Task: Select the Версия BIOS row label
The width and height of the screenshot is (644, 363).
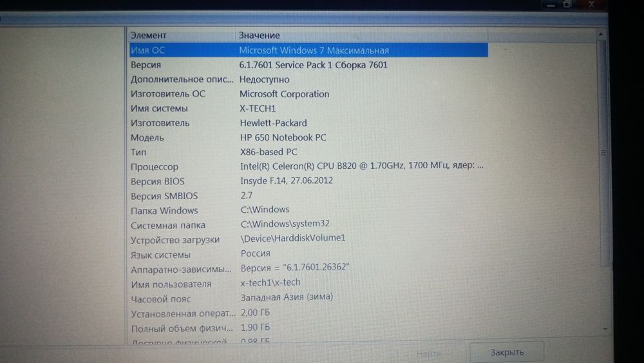Action: (x=158, y=181)
